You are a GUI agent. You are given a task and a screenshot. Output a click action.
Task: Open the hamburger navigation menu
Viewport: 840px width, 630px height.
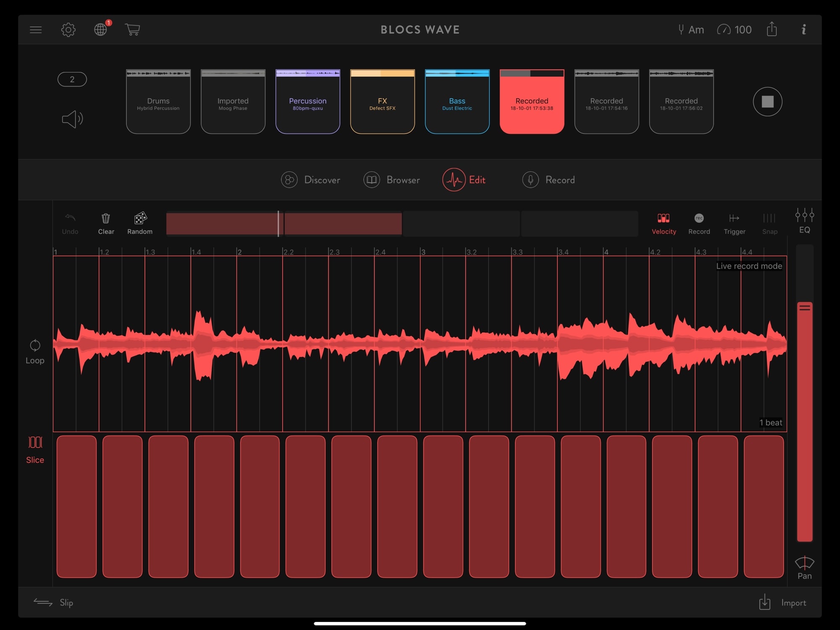pos(36,29)
